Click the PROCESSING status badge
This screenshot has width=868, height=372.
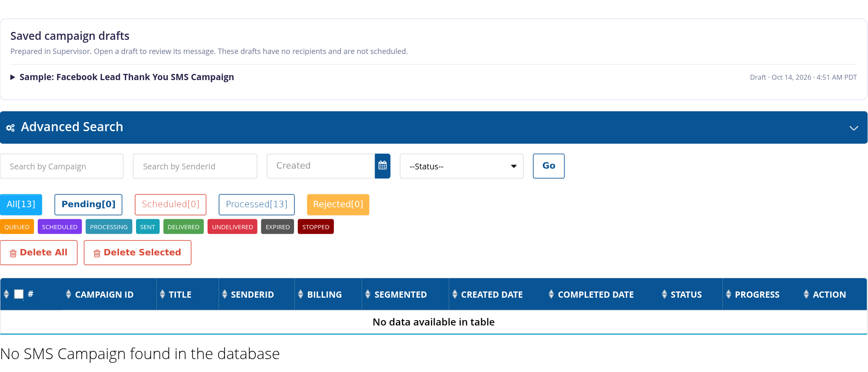(x=109, y=227)
